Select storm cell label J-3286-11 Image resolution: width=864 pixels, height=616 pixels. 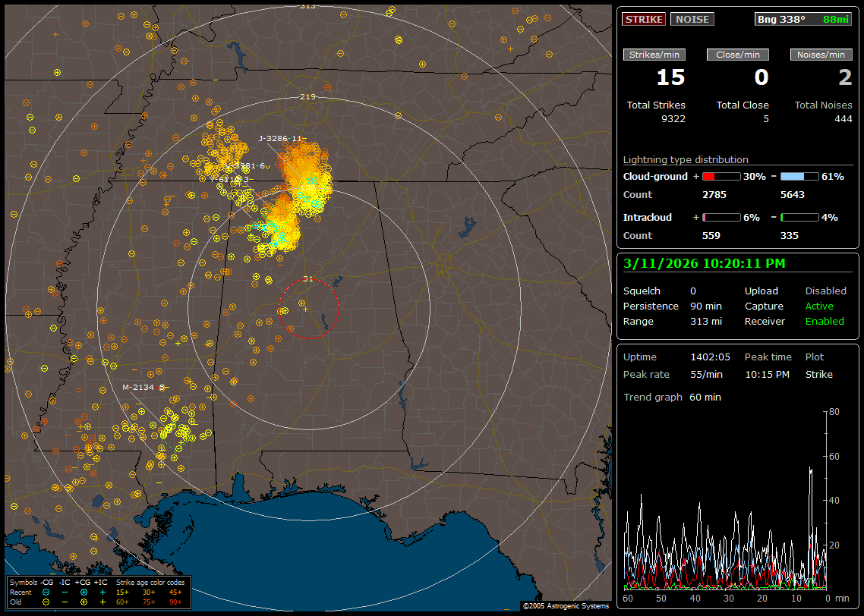pyautogui.click(x=281, y=138)
